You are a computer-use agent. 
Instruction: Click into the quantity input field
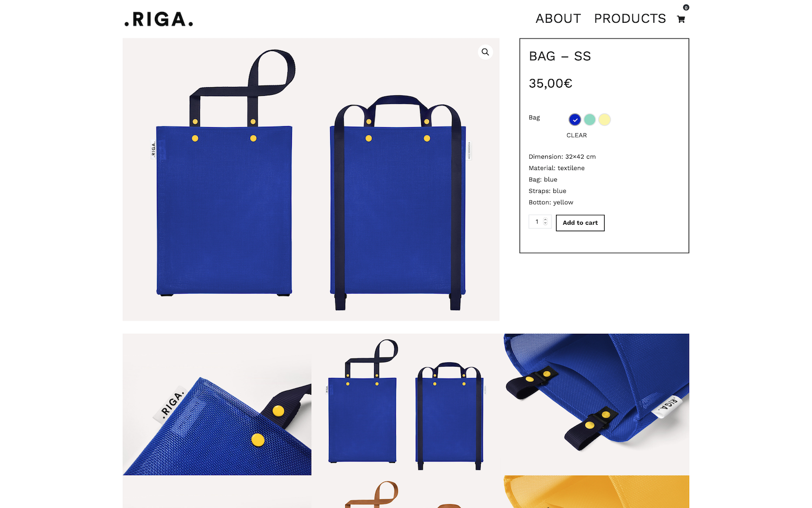pyautogui.click(x=536, y=222)
